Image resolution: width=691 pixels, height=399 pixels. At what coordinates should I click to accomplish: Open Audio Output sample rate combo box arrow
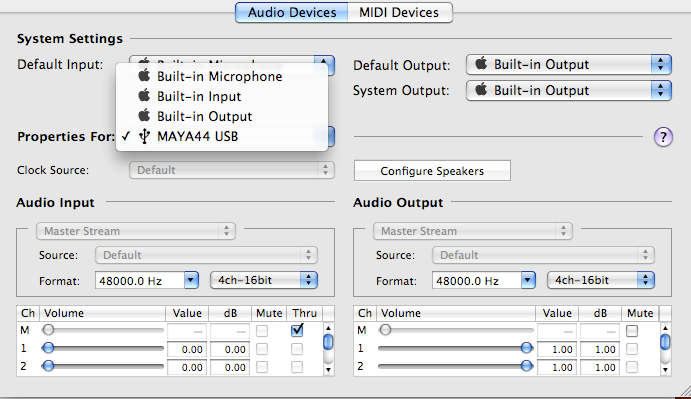point(528,280)
